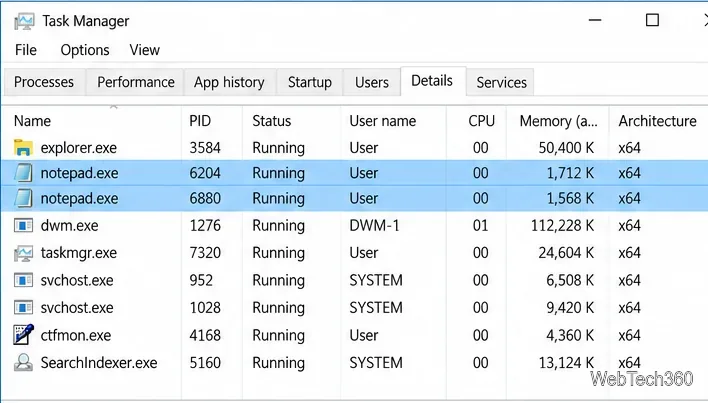Select the SearchIndexer.exe process name
This screenshot has height=403, width=708.
point(99,362)
